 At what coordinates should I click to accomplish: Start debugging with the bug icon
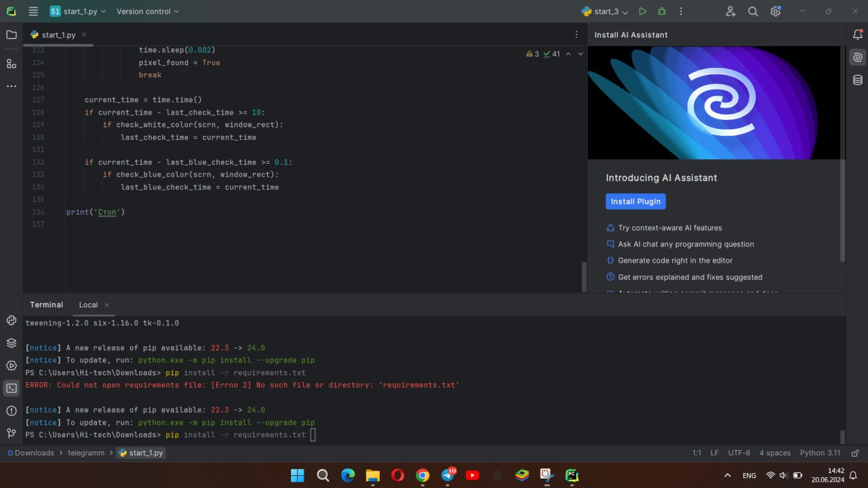point(662,12)
